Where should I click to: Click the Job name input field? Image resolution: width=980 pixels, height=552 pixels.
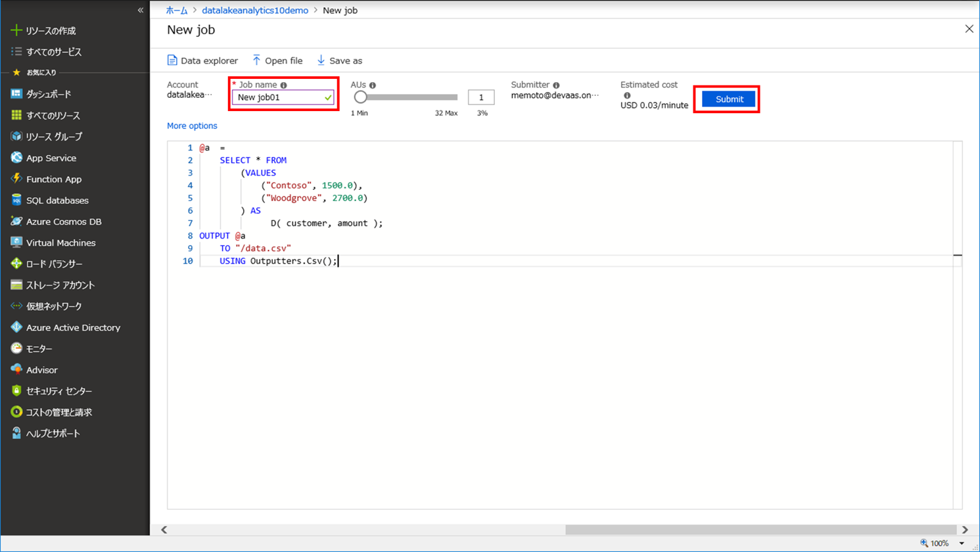pos(283,97)
